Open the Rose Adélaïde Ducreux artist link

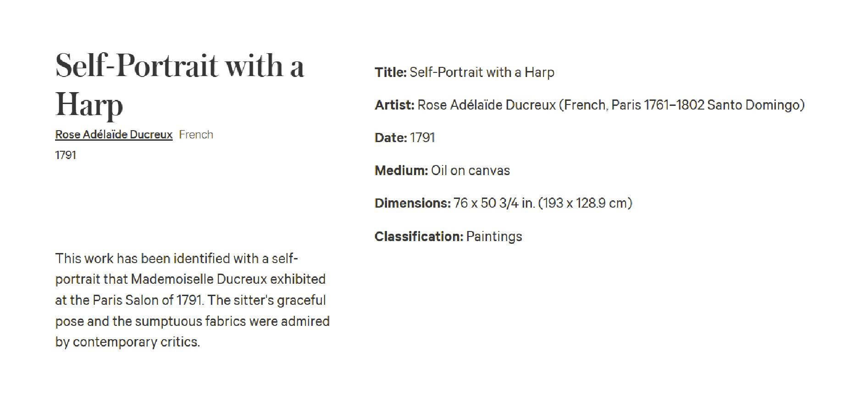coord(114,135)
